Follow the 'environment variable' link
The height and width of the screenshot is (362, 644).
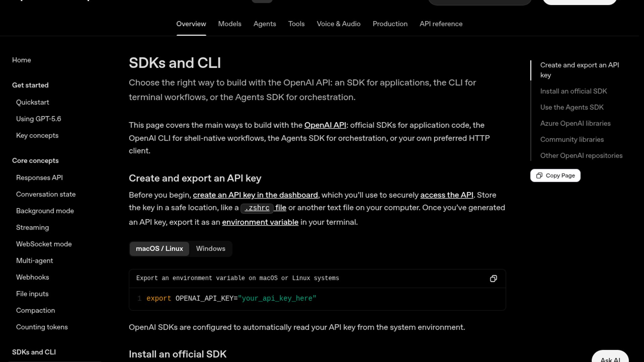(260, 222)
